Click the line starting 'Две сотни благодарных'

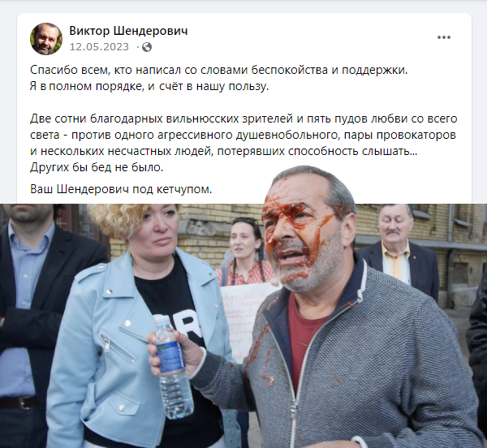pyautogui.click(x=243, y=118)
